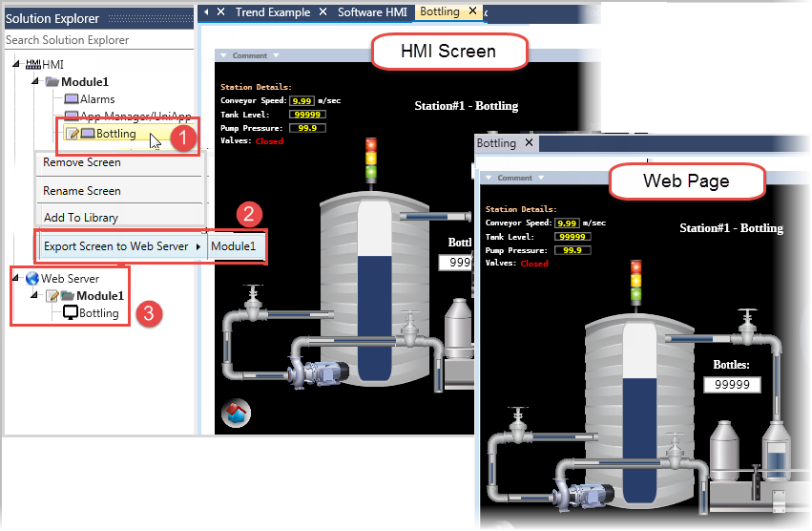
Task: Click the HMI root icon
Action: point(33,64)
